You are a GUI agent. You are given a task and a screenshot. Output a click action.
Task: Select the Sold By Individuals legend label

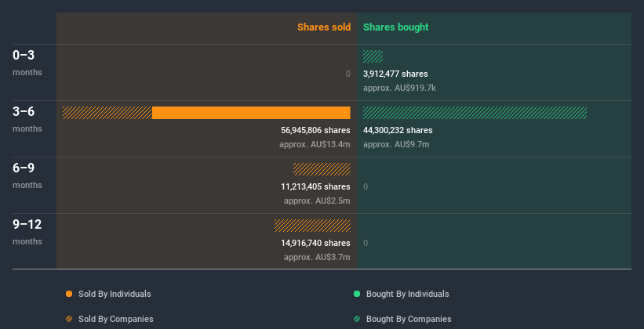[x=115, y=294]
